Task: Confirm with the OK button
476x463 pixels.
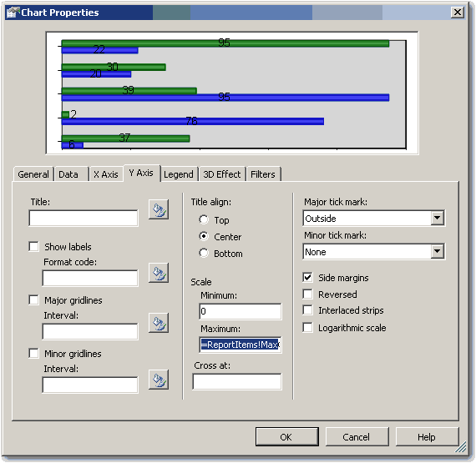Action: 287,437
